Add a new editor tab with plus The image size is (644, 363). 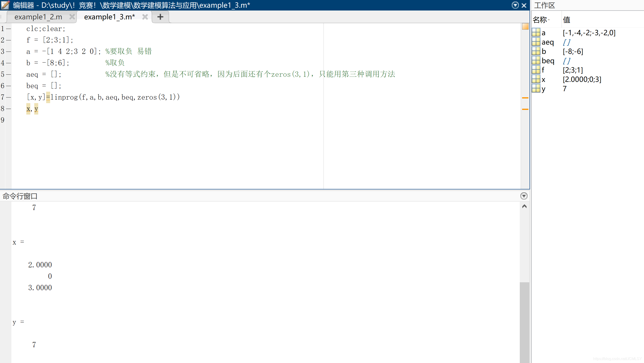click(x=160, y=17)
